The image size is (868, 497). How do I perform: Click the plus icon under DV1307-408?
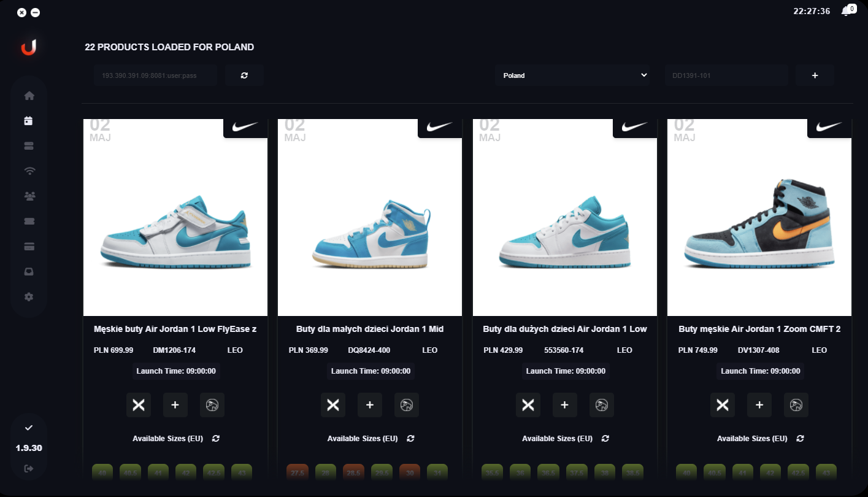click(x=759, y=405)
